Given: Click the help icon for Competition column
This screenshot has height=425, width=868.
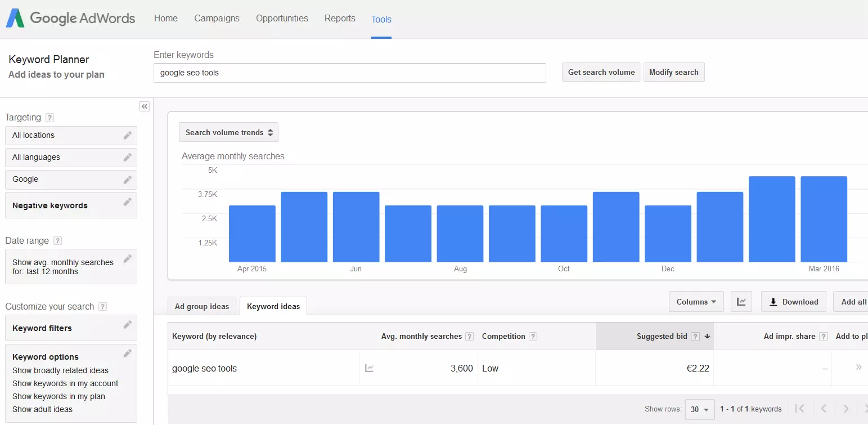Looking at the screenshot, I should [x=533, y=337].
